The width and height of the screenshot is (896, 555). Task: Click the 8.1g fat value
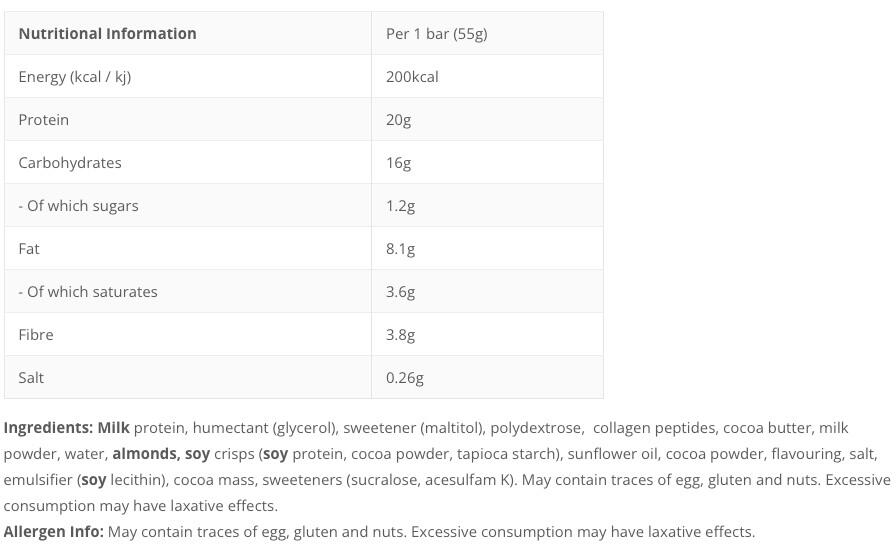click(x=400, y=248)
